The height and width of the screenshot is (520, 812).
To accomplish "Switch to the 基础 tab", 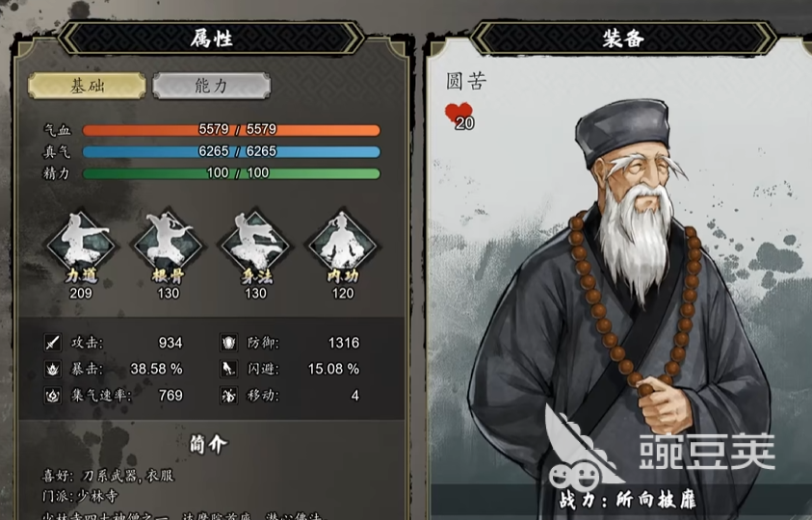I will pyautogui.click(x=87, y=86).
